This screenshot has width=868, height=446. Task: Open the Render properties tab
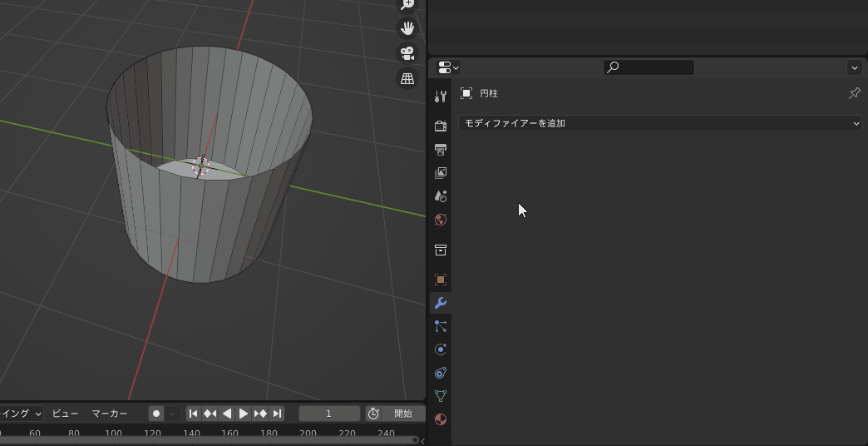(441, 126)
